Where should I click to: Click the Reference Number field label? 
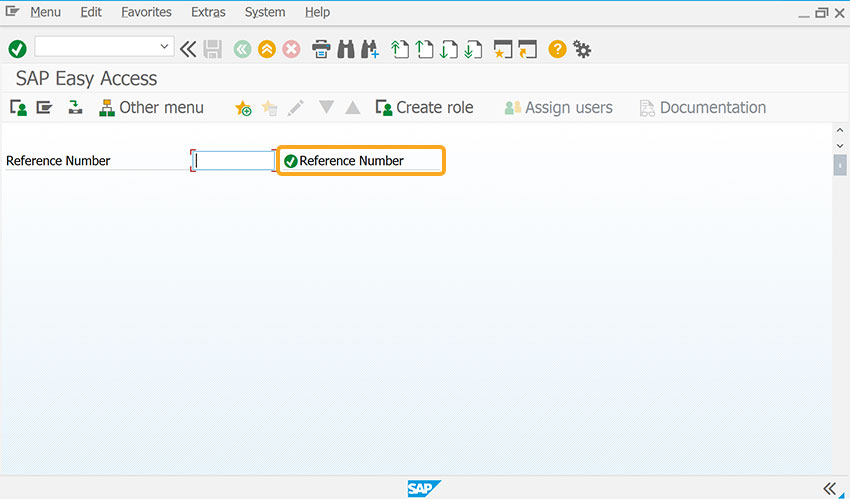coord(58,161)
